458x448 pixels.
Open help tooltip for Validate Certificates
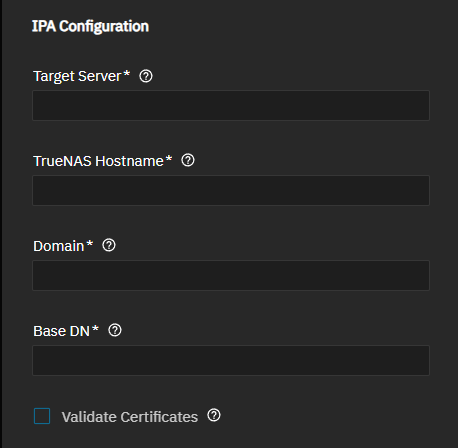coord(214,415)
